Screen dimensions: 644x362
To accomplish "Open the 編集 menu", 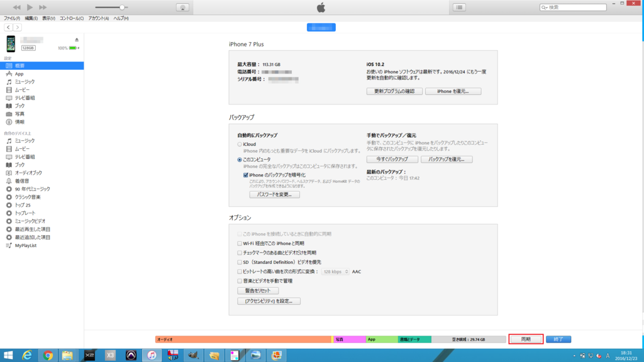I will (31, 18).
